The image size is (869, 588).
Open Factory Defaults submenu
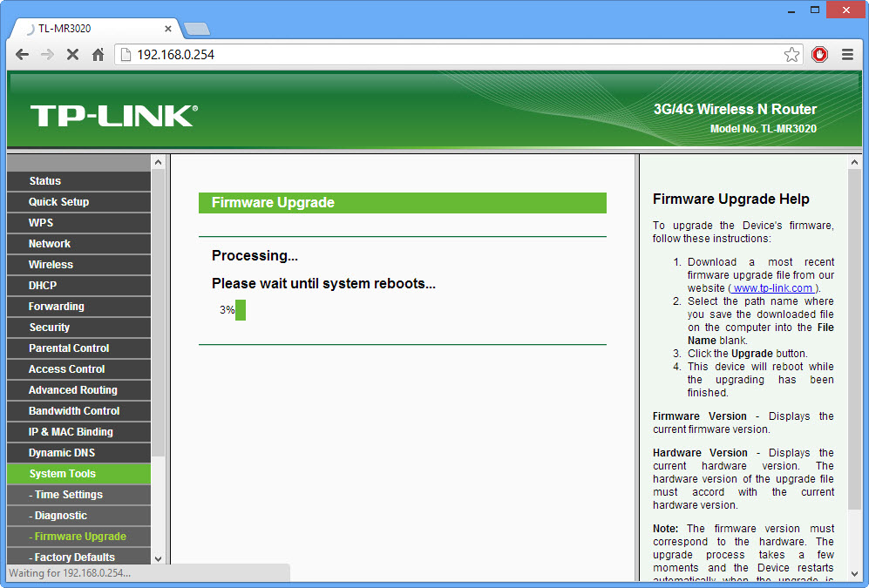pyautogui.click(x=78, y=557)
